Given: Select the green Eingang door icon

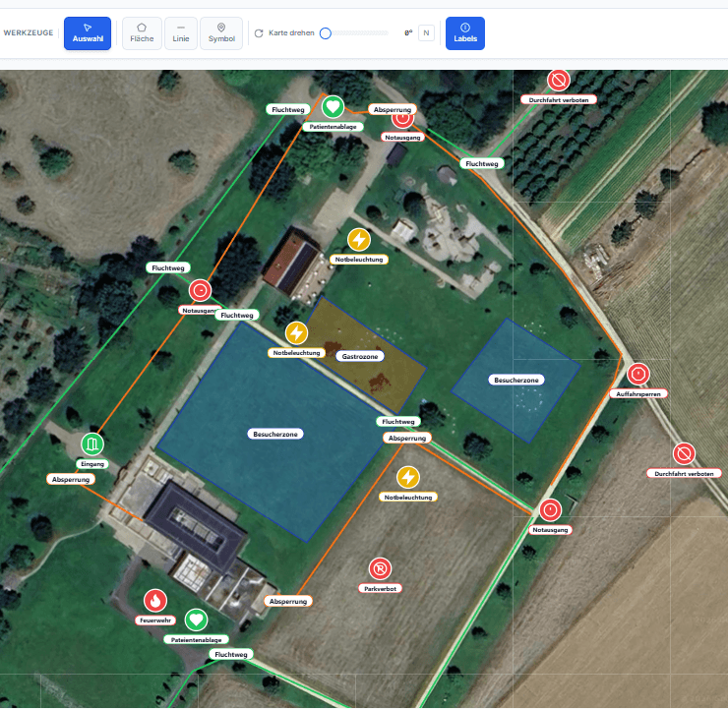Looking at the screenshot, I should 92,444.
